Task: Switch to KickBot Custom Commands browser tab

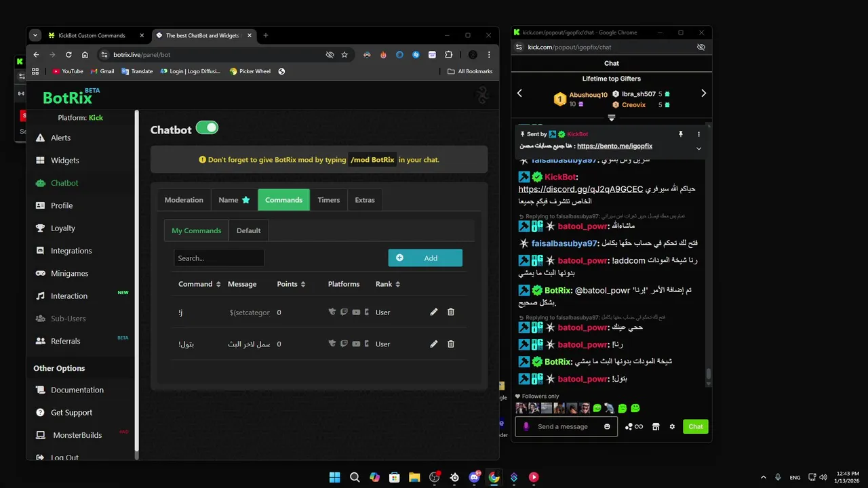Action: click(96, 35)
